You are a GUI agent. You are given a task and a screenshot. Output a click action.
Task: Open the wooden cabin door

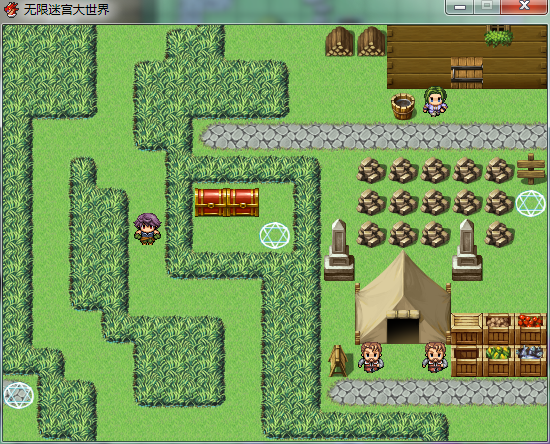467,73
